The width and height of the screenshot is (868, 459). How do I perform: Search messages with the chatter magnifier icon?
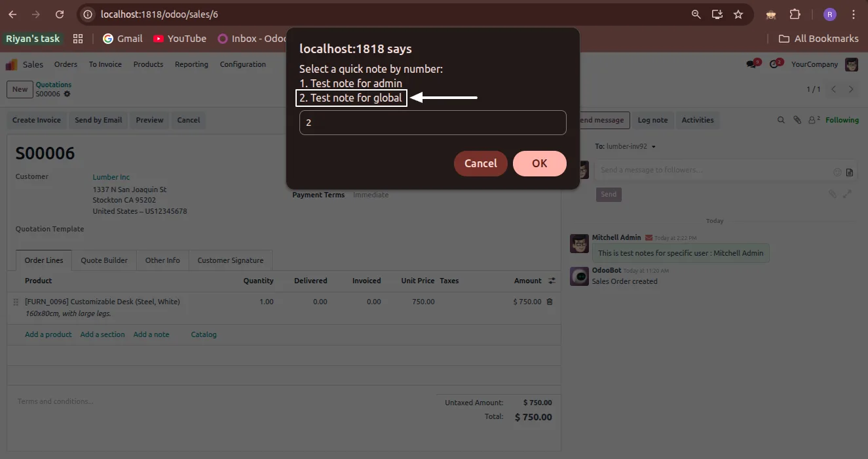pos(781,120)
